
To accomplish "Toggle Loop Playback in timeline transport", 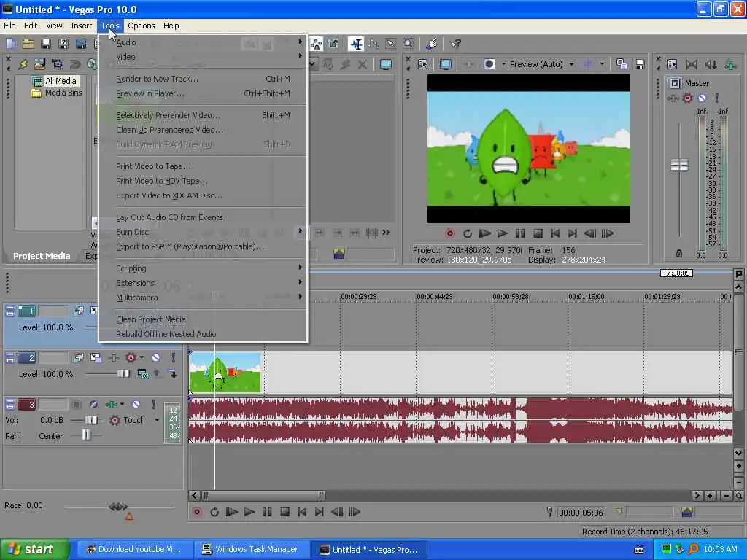I will tap(214, 512).
